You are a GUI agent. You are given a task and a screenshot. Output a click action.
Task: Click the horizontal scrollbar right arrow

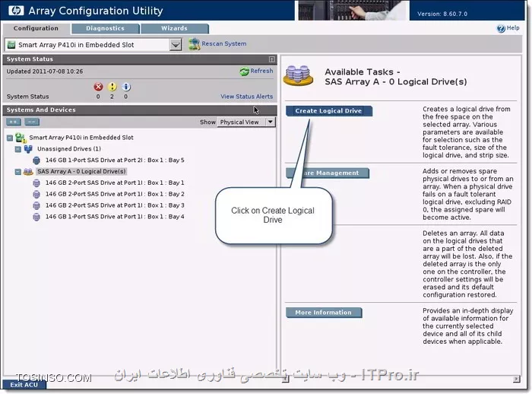(516, 379)
